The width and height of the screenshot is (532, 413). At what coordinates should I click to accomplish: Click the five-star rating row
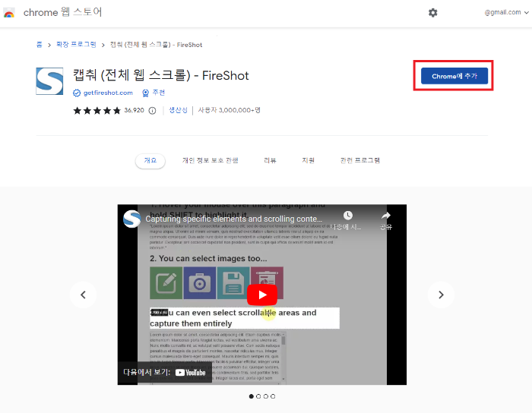click(97, 110)
